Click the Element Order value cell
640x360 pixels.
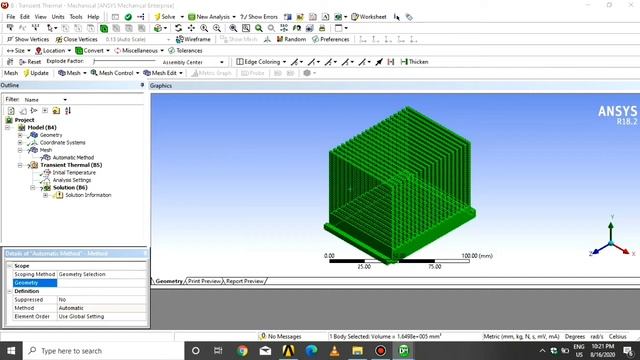pyautogui.click(x=102, y=317)
